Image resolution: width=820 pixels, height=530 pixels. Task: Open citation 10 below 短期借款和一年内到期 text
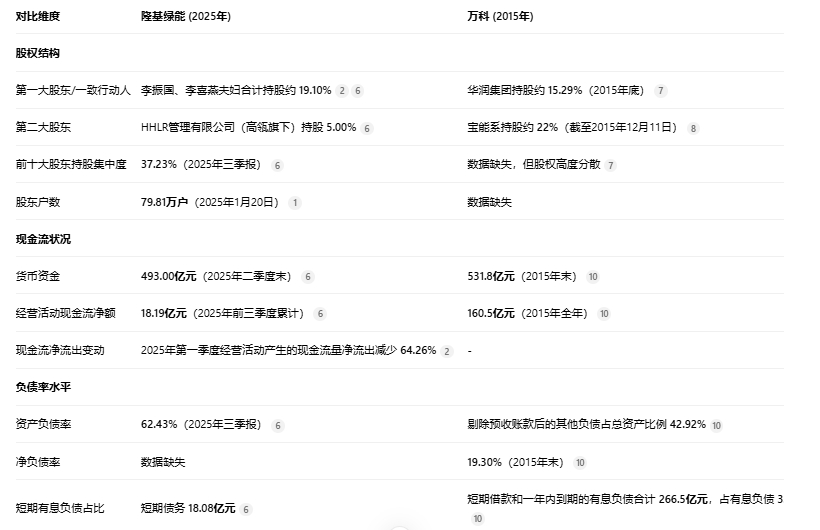477,518
